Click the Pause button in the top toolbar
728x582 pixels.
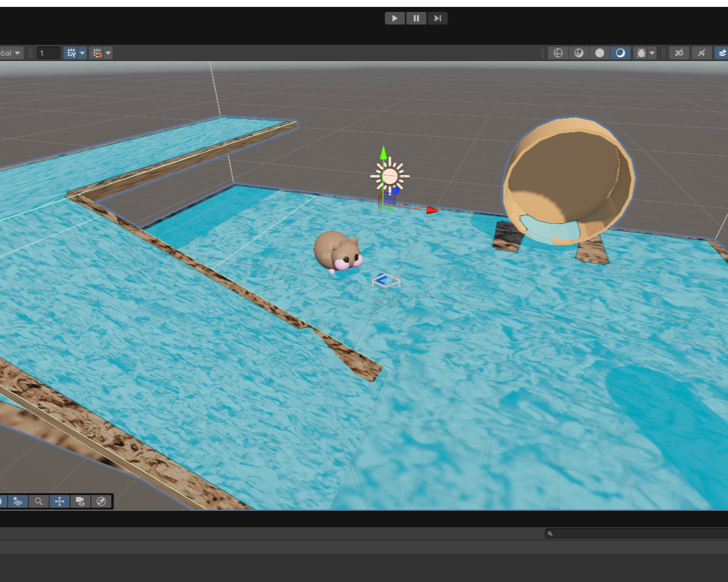tap(416, 18)
